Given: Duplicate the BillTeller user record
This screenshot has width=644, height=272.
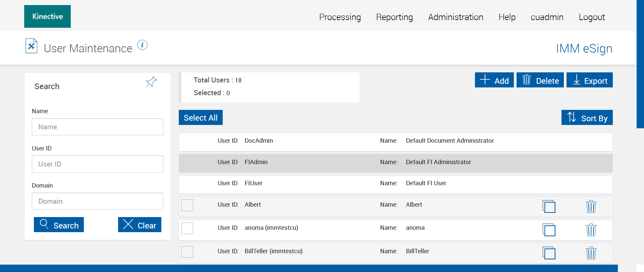Looking at the screenshot, I should [x=549, y=253].
